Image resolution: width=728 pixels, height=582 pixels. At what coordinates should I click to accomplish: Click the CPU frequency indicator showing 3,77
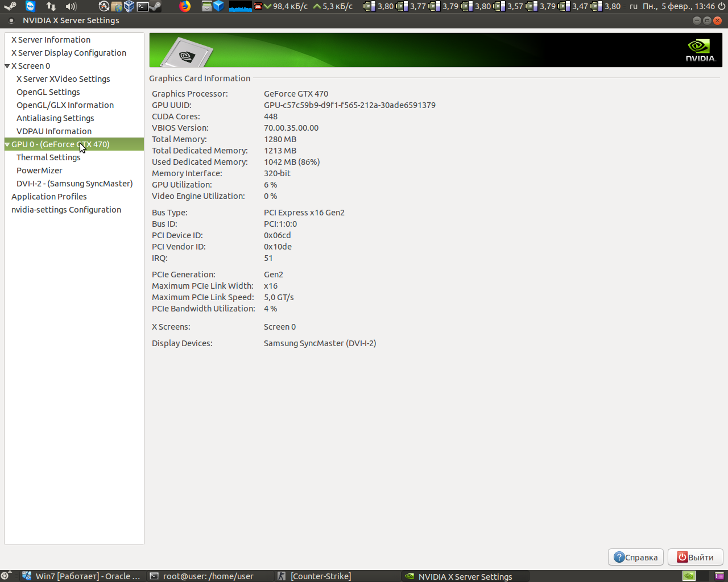[x=412, y=6]
